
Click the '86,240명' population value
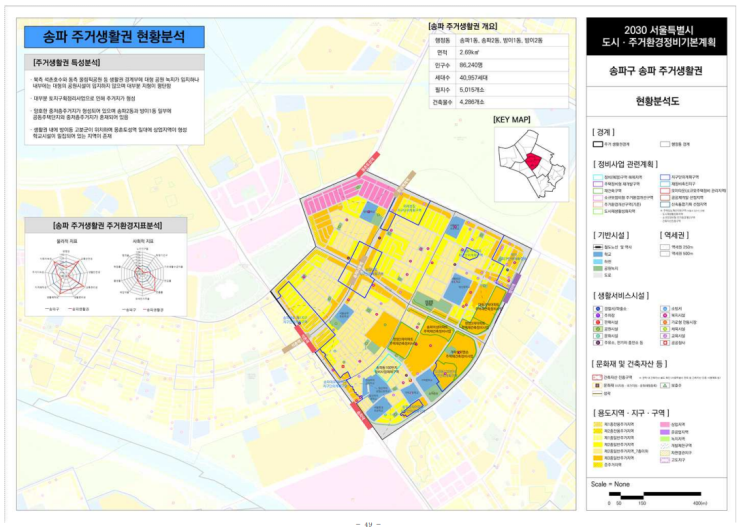tap(471, 65)
